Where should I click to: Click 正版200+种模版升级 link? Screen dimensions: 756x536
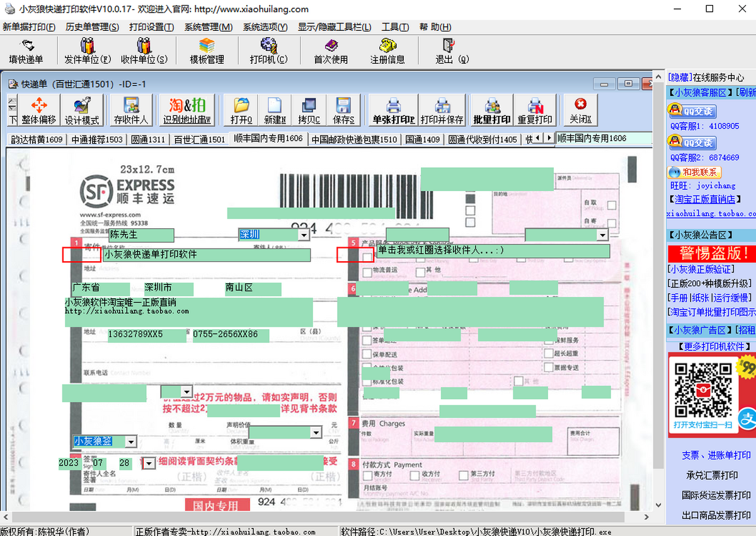click(x=709, y=283)
